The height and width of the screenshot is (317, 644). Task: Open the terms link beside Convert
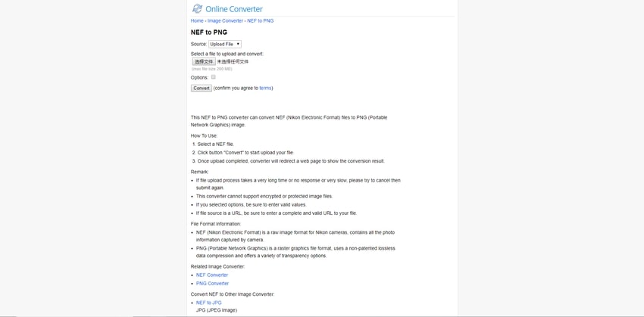click(265, 88)
